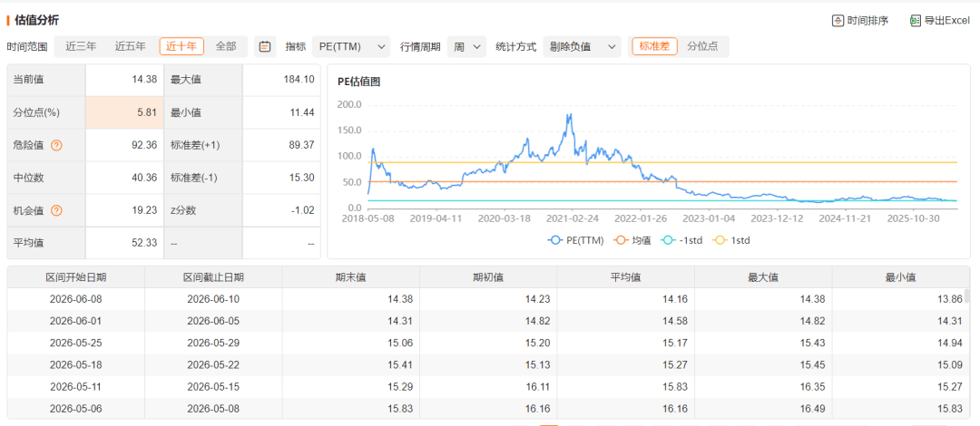This screenshot has width=980, height=426.
Task: Select 近五年 time range
Action: click(x=130, y=46)
